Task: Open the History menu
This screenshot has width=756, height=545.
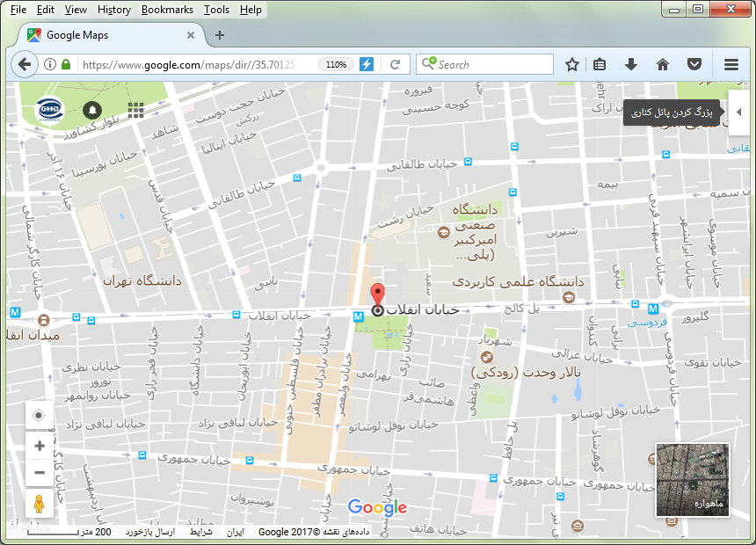Action: point(113,10)
